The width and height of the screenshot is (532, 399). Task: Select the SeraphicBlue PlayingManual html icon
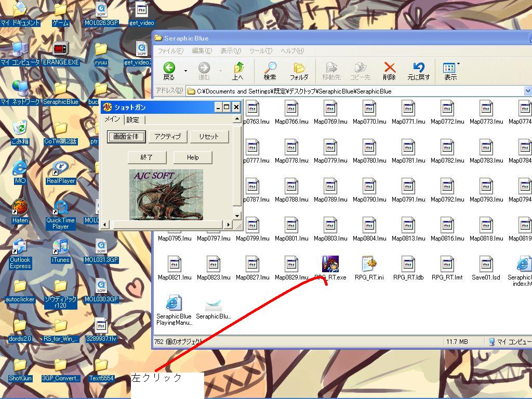pyautogui.click(x=174, y=302)
